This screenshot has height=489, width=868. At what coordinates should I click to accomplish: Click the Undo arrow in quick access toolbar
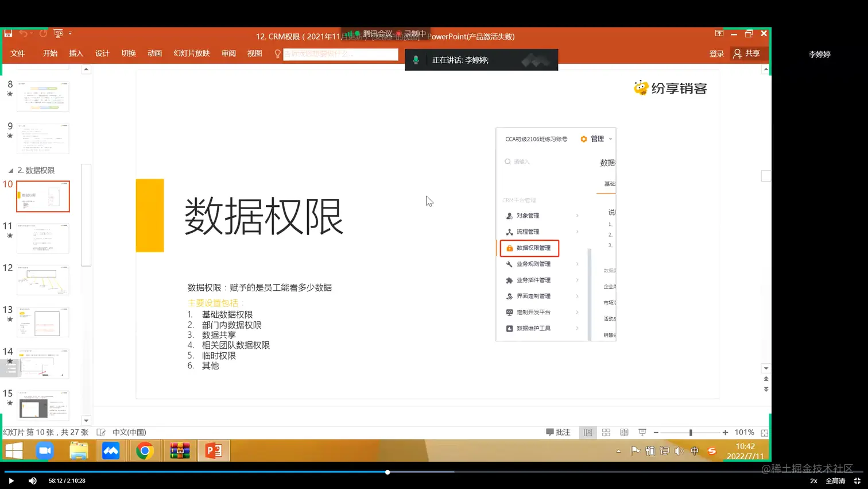coord(23,33)
